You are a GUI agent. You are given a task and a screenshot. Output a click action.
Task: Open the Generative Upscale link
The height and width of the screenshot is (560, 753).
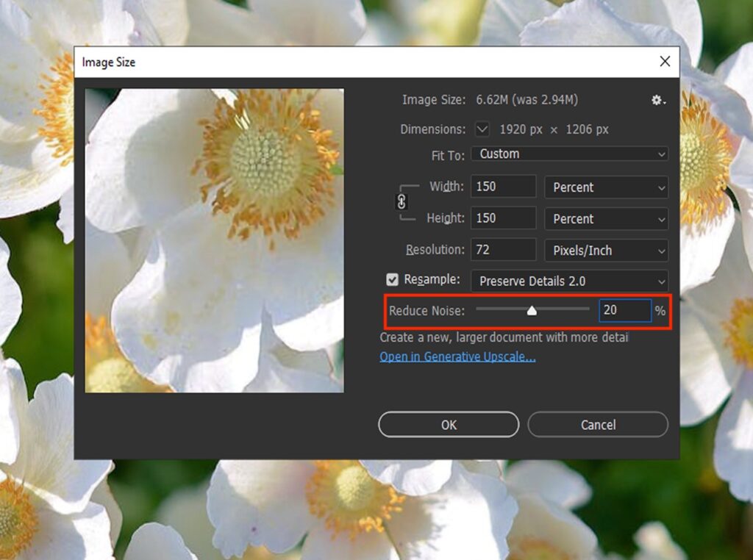coord(457,357)
